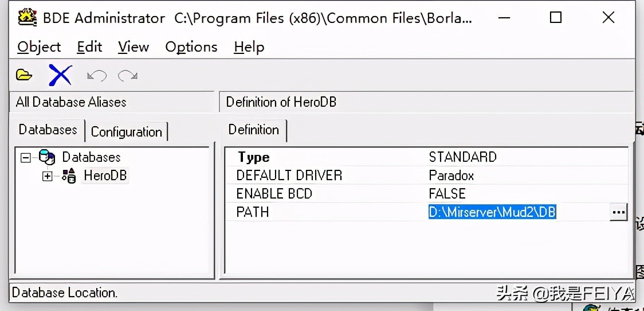This screenshot has height=311, width=644.
Task: Click the Open folder toolbar icon
Action: 24,75
